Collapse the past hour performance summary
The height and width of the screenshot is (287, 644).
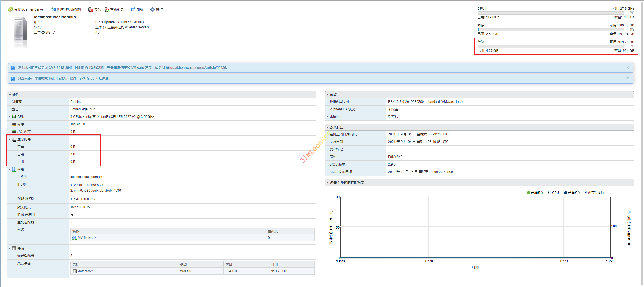[328, 183]
